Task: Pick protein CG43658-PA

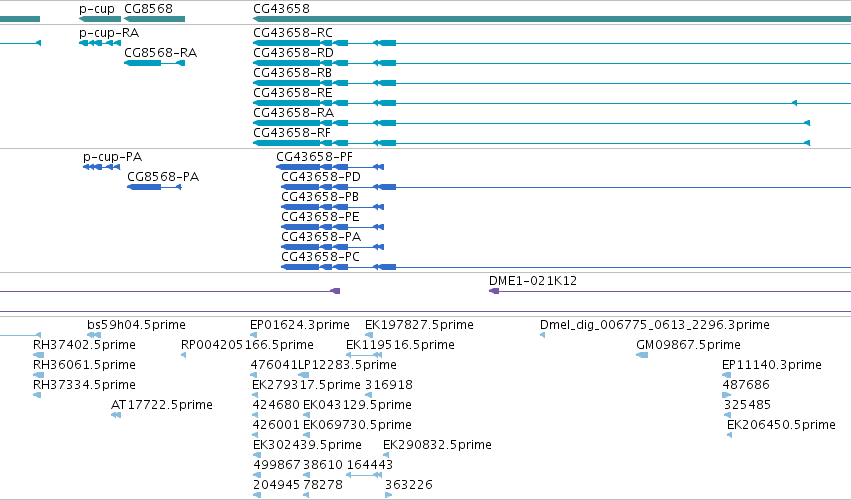Action: [321, 237]
